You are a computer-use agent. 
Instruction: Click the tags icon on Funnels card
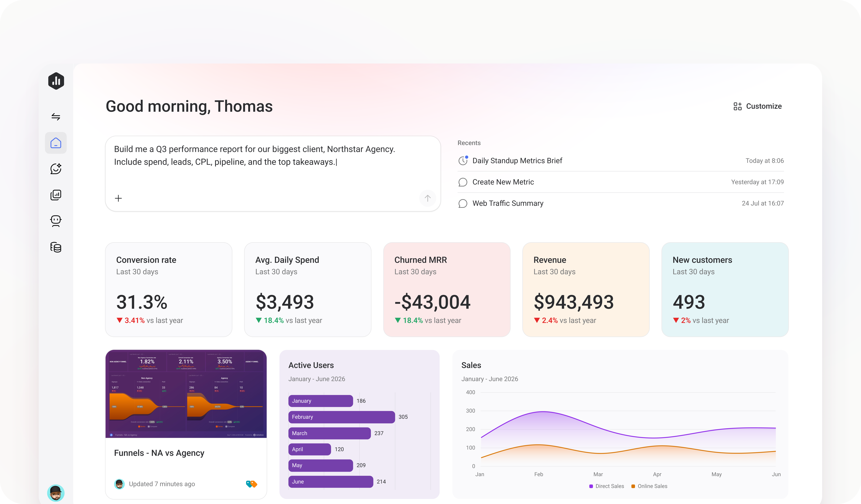pyautogui.click(x=251, y=484)
